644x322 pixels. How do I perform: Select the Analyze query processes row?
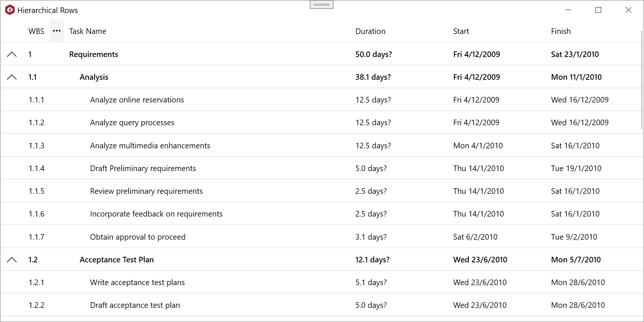click(132, 123)
